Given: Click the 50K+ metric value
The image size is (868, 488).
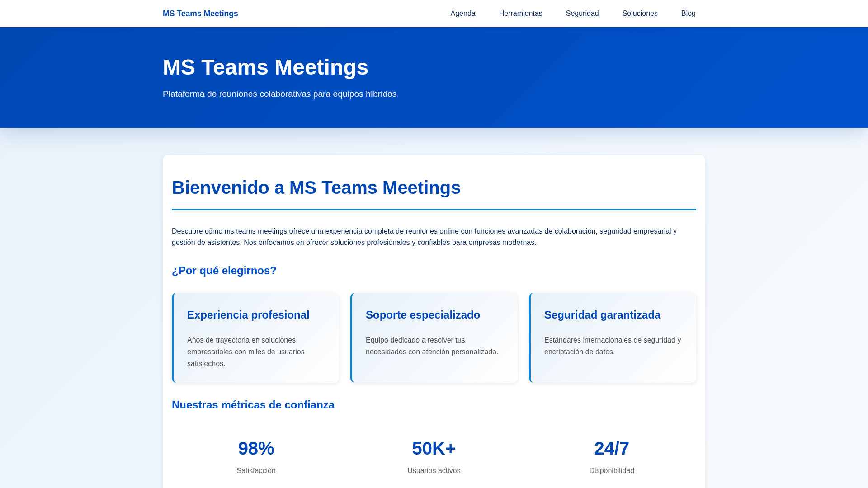Looking at the screenshot, I should [434, 449].
